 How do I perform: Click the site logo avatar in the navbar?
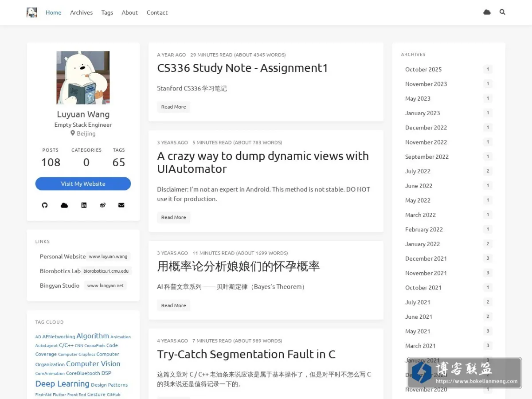(32, 12)
